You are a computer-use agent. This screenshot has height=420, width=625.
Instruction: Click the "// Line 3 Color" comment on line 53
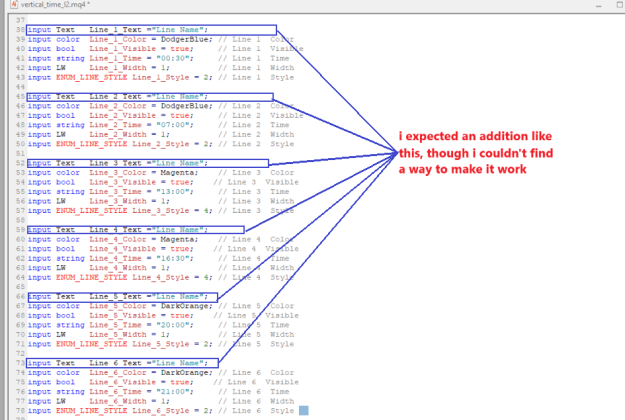256,173
